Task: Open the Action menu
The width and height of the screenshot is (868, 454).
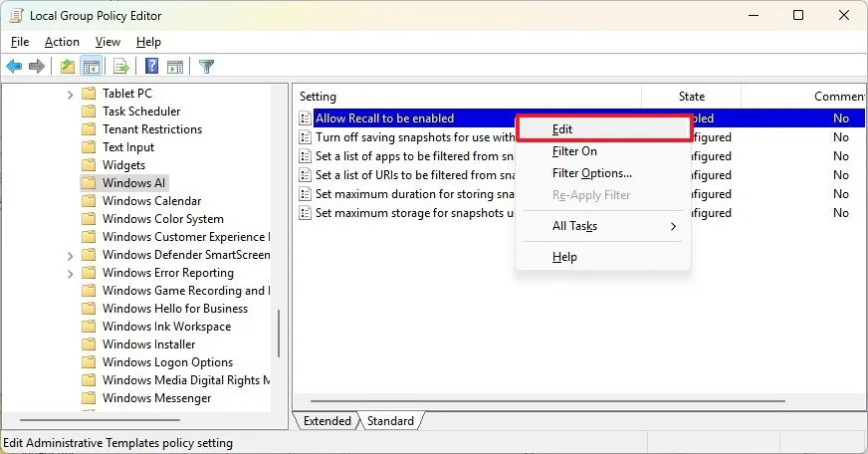Action: click(x=62, y=42)
